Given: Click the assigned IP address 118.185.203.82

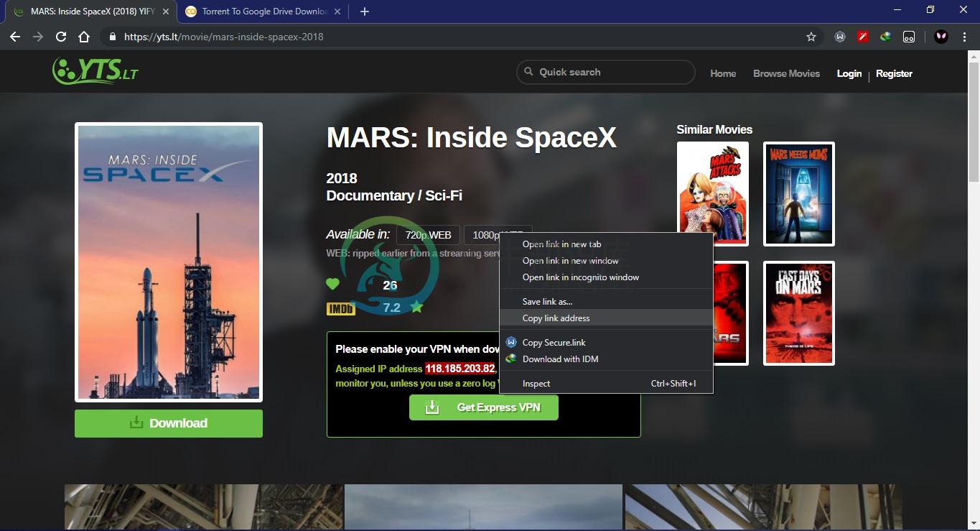Looking at the screenshot, I should coord(460,369).
